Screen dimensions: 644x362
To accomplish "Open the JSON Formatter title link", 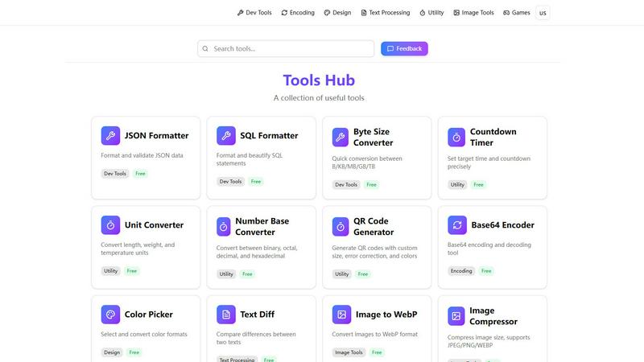I will point(156,135).
